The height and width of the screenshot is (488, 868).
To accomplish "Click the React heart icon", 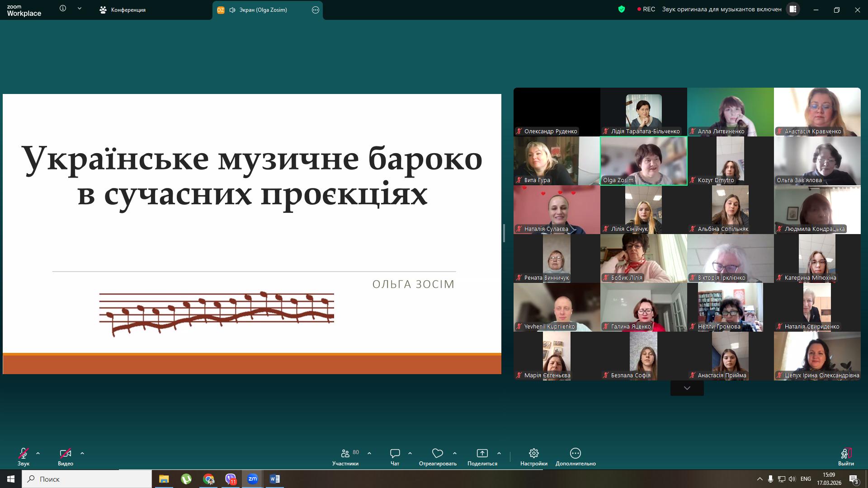I will click(437, 453).
